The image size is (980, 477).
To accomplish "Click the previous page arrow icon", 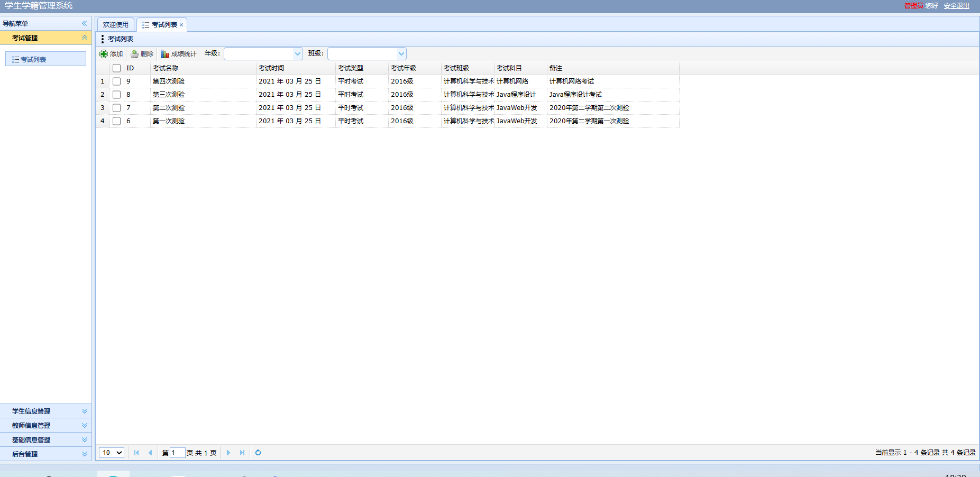I will pos(150,453).
